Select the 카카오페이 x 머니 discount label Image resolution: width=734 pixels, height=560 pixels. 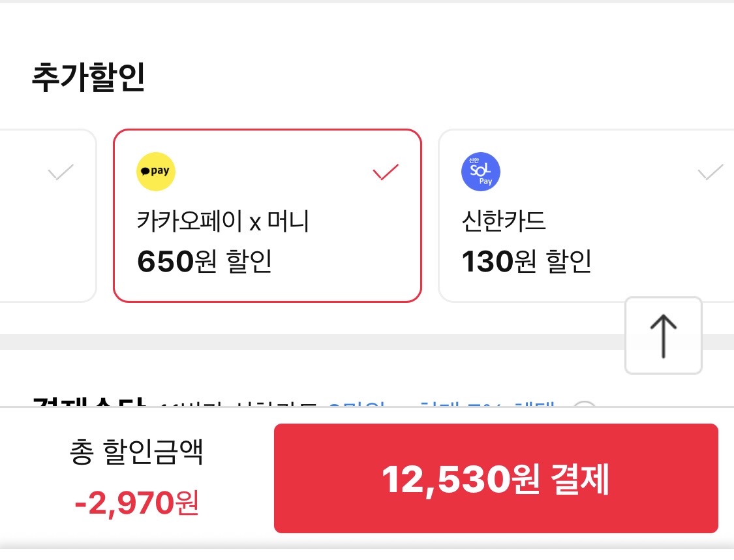pos(223,222)
